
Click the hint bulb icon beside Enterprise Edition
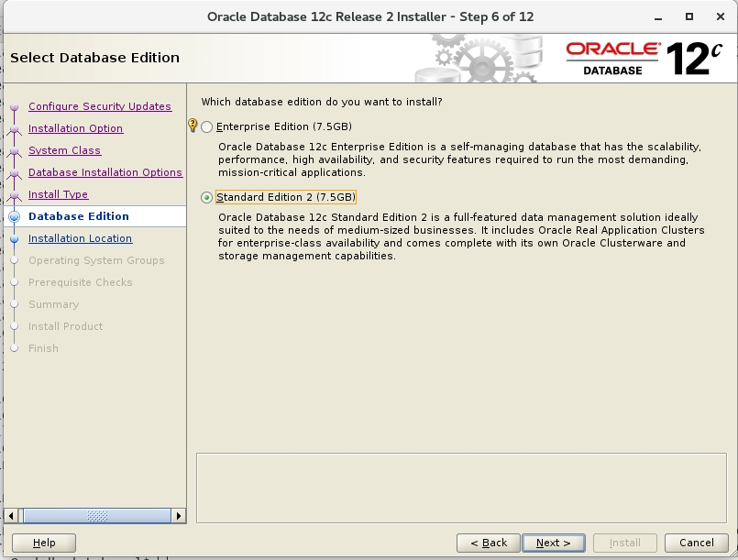[193, 126]
